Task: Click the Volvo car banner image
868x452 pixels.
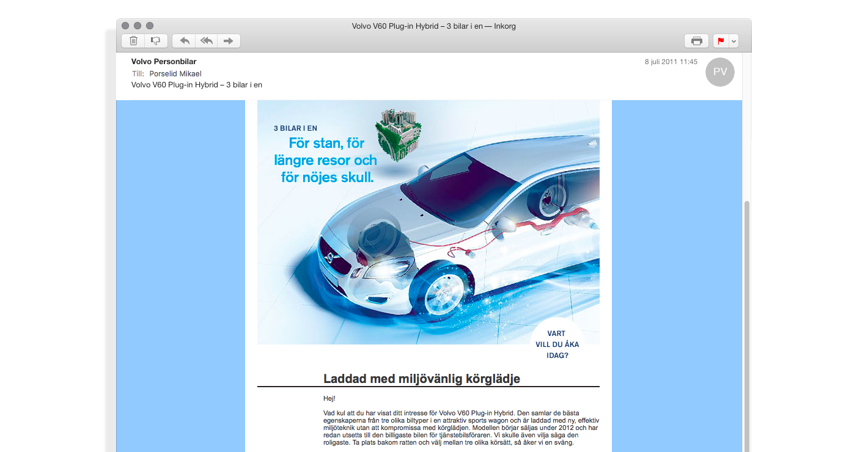Action: click(428, 222)
